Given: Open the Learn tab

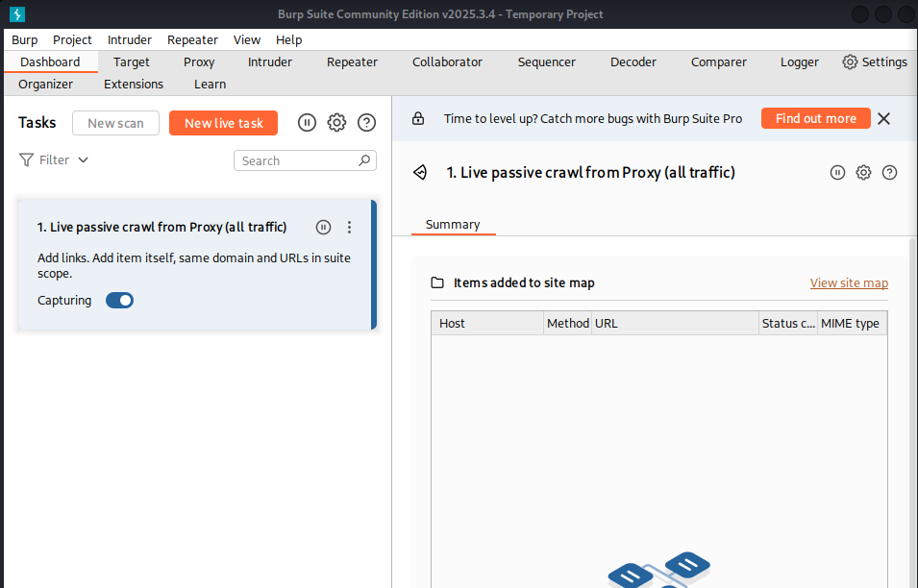Looking at the screenshot, I should point(211,85).
